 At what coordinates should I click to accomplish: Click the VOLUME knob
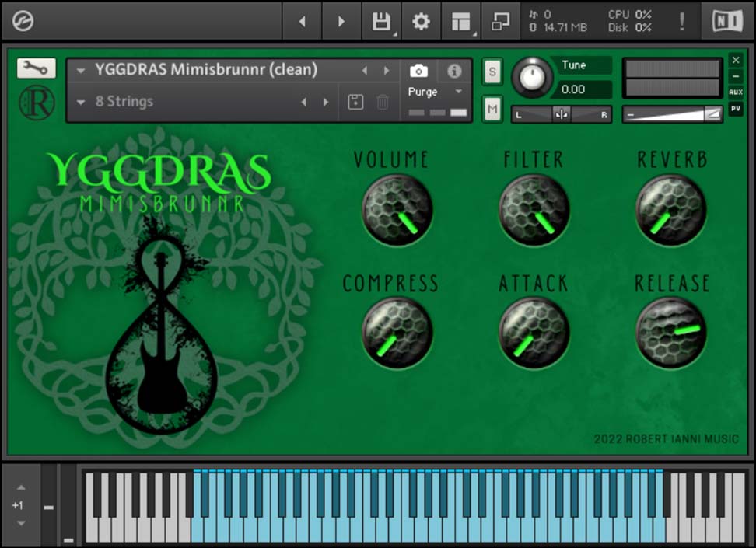tap(397, 210)
